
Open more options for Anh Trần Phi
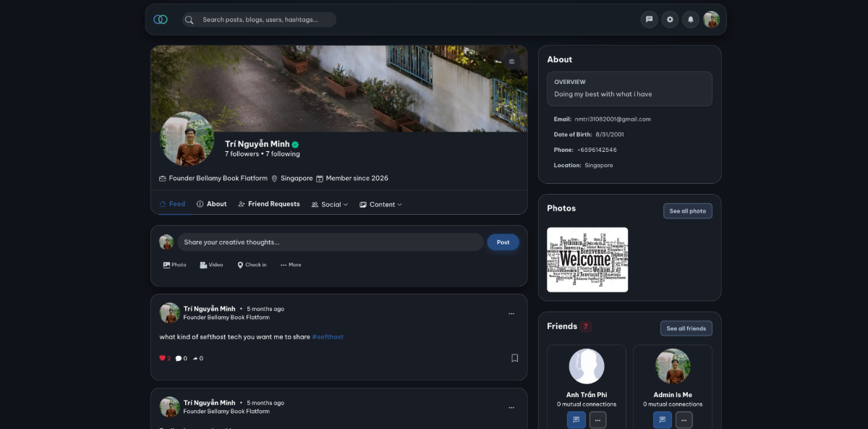[x=597, y=420]
